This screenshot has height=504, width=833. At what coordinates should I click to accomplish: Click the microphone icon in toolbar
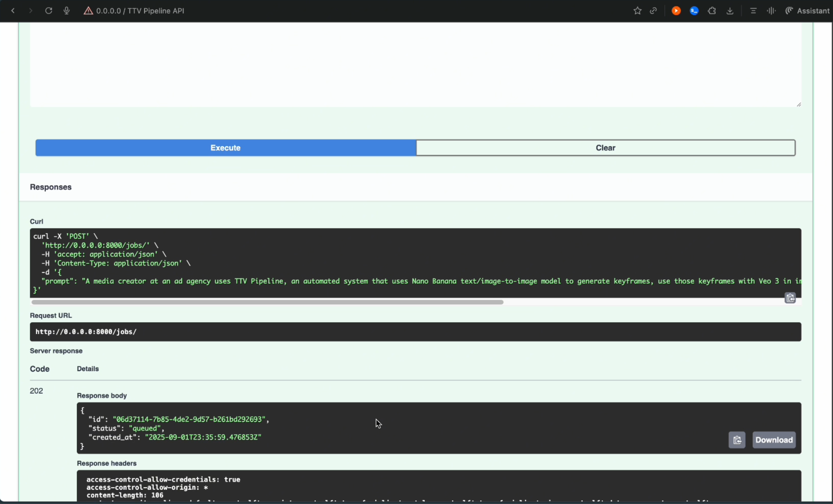tap(67, 11)
